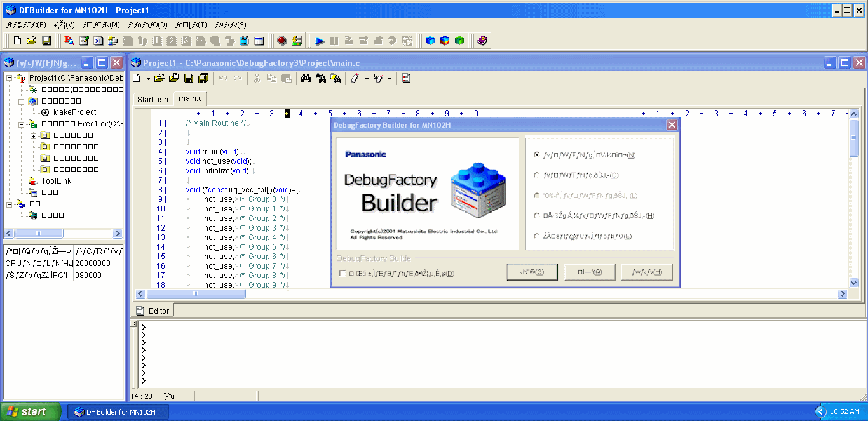Viewport: 868px width, 421px height.
Task: Open dropdown arrow beside second marker icon
Action: click(x=390, y=79)
